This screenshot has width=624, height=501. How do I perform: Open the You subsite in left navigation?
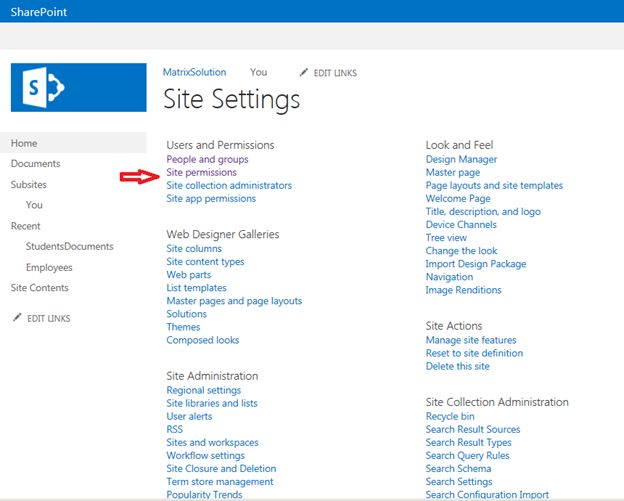[x=34, y=205]
